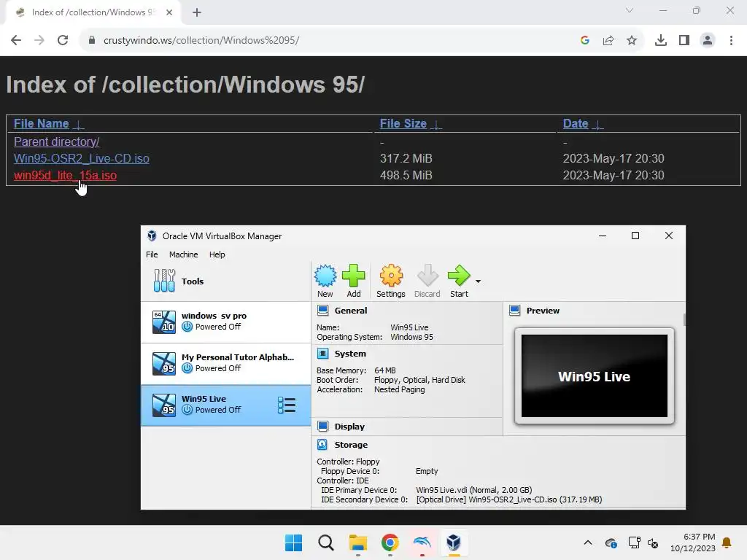
Task: Open the Start button dropdown arrow
Action: click(478, 281)
